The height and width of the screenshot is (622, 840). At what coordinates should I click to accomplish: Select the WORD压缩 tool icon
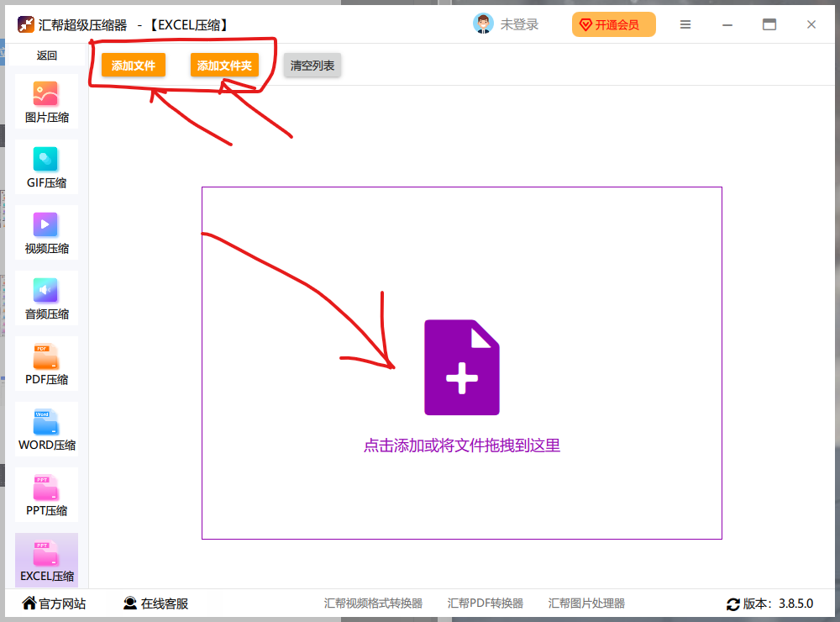pyautogui.click(x=45, y=421)
